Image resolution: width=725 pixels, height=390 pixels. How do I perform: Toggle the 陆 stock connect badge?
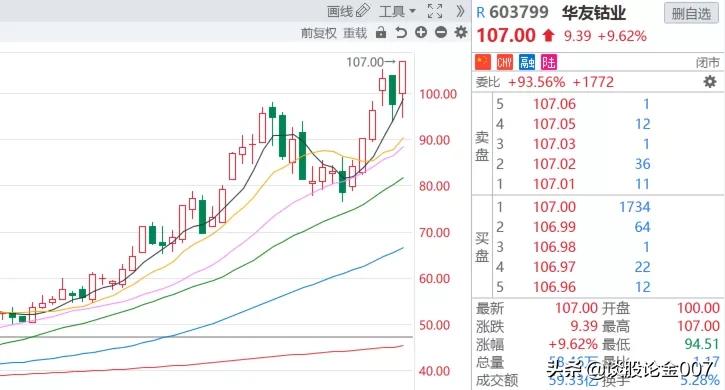[549, 62]
